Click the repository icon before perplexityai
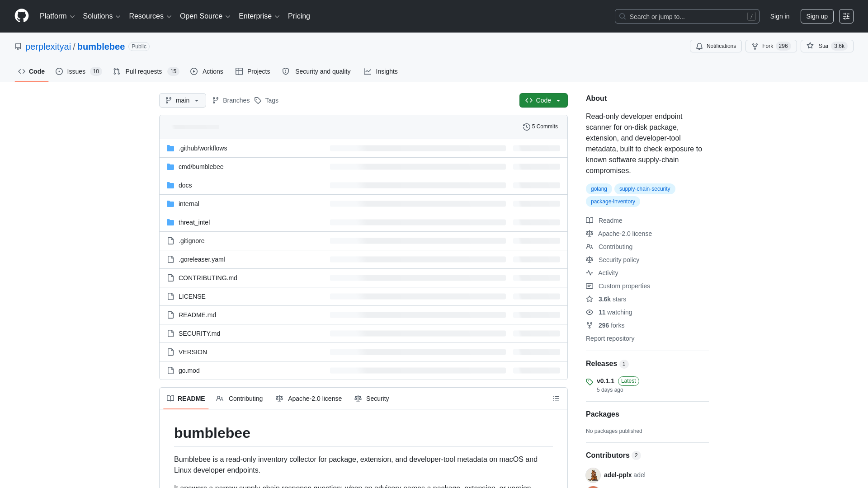This screenshot has width=868, height=488. coord(18,47)
